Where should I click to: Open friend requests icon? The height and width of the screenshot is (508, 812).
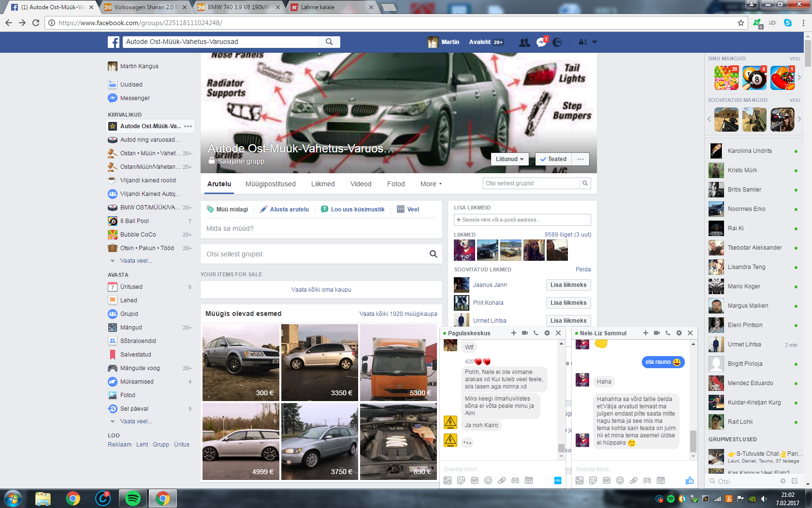[x=524, y=43]
